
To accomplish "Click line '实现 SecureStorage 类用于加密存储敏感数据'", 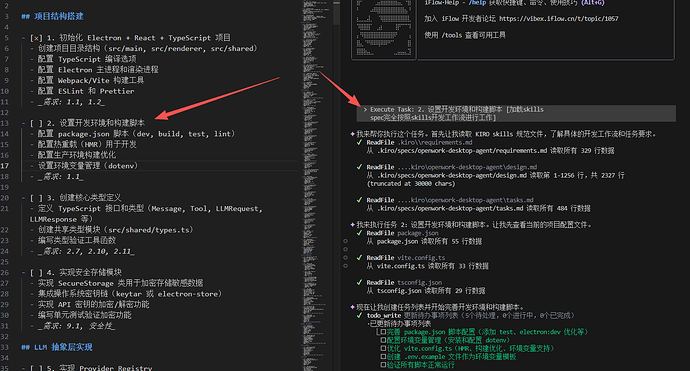I will pos(121,283).
